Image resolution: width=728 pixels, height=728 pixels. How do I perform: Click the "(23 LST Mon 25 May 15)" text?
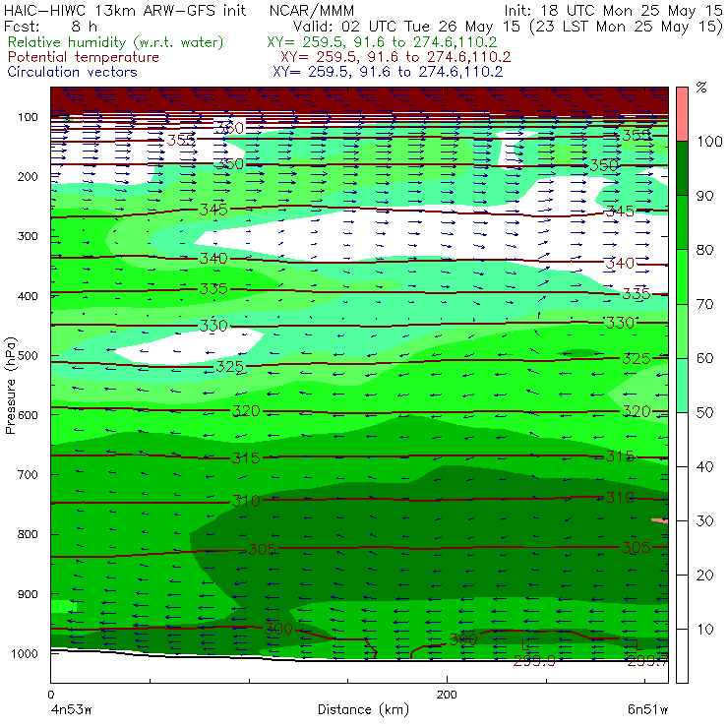click(x=626, y=27)
